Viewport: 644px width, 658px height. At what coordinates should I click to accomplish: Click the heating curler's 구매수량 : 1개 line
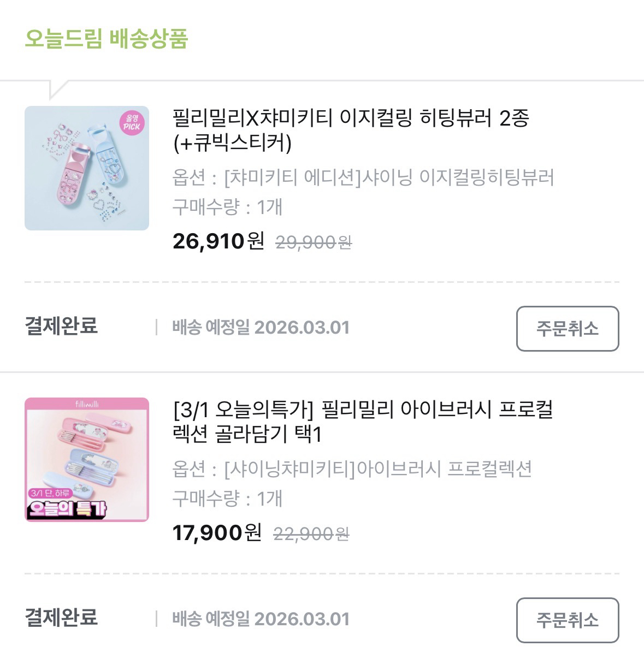click(x=227, y=207)
